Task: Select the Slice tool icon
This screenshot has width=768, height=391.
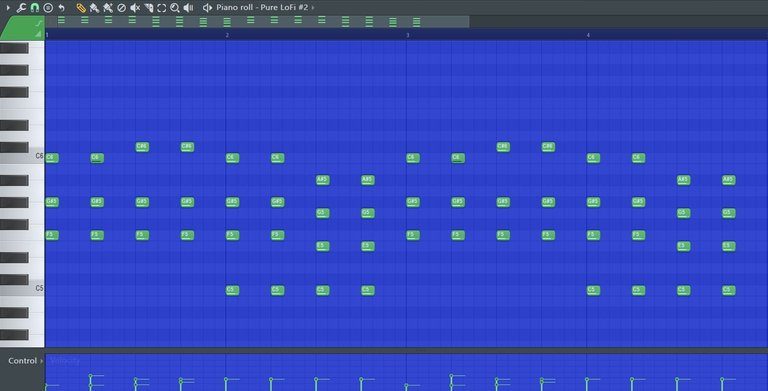Action: pyautogui.click(x=148, y=7)
